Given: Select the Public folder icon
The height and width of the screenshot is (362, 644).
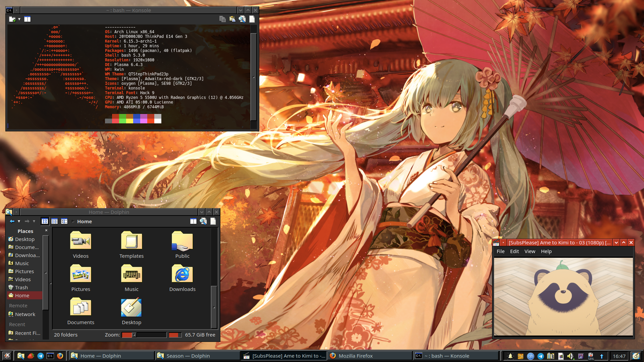Looking at the screenshot, I should point(182,241).
